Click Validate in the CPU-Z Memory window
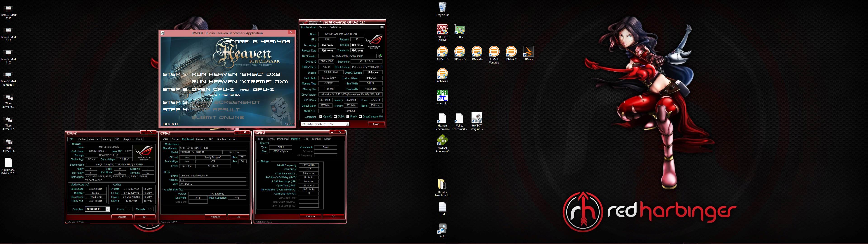Image resolution: width=868 pixels, height=244 pixels. point(310,217)
